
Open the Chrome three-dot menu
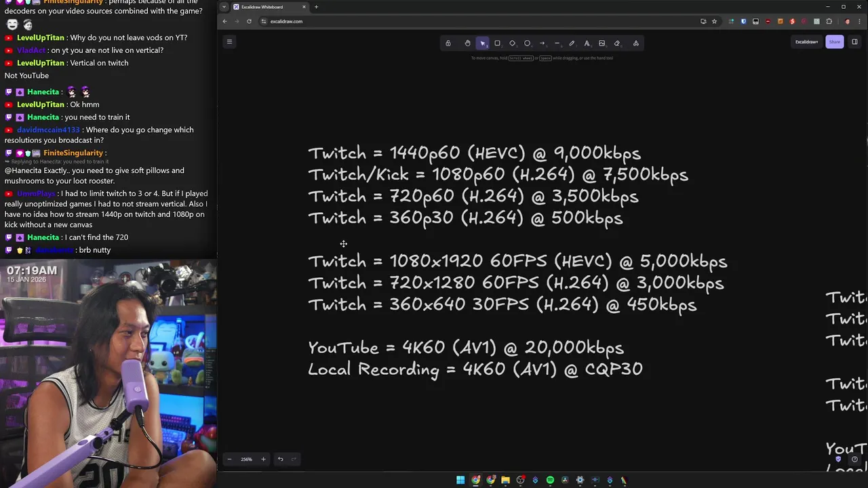point(859,21)
